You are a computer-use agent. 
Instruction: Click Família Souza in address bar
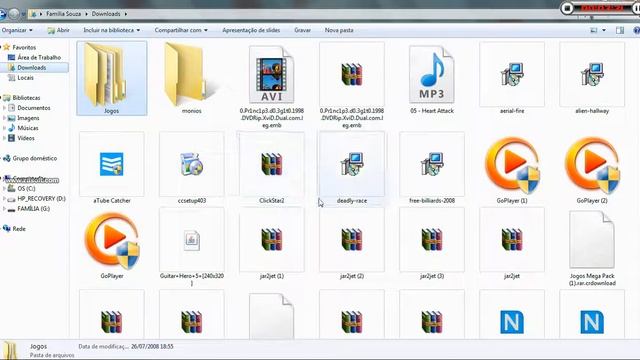[63, 14]
